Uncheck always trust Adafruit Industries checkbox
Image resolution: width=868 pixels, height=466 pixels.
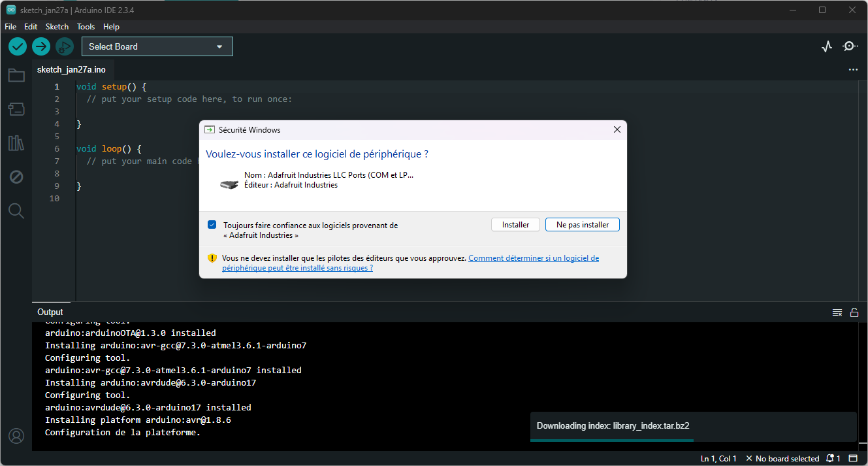pyautogui.click(x=212, y=225)
